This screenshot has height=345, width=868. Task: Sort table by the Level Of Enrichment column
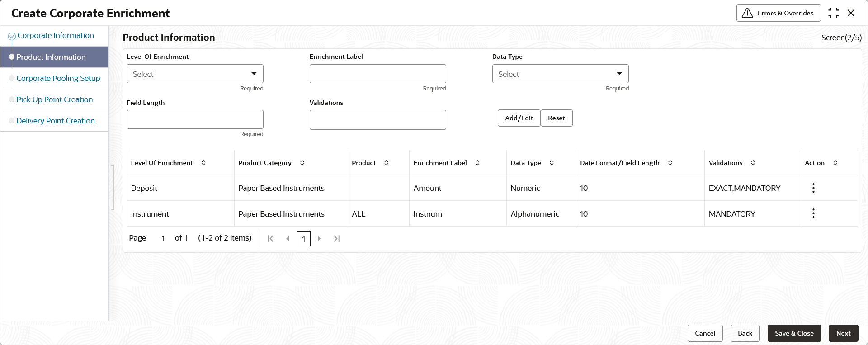[203, 163]
